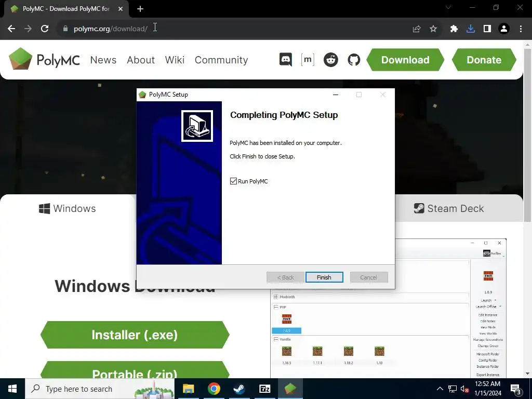532x399 pixels.
Task: Open a new Chrome tab
Action: tap(140, 9)
